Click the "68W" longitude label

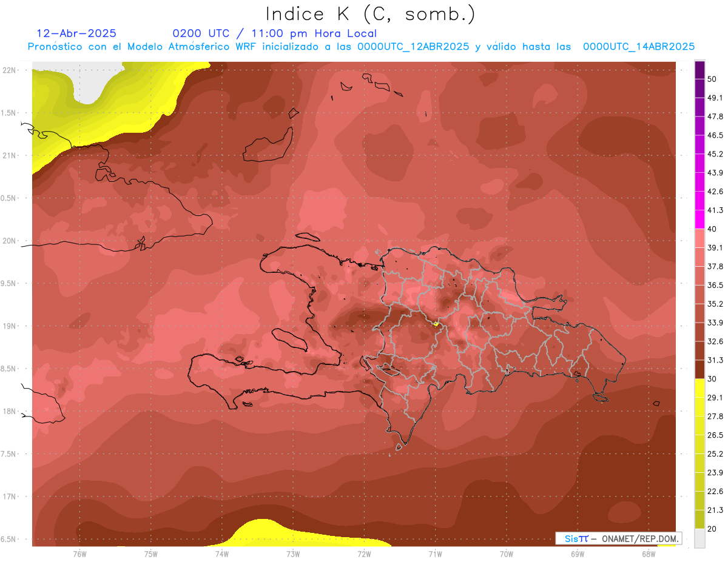(649, 554)
